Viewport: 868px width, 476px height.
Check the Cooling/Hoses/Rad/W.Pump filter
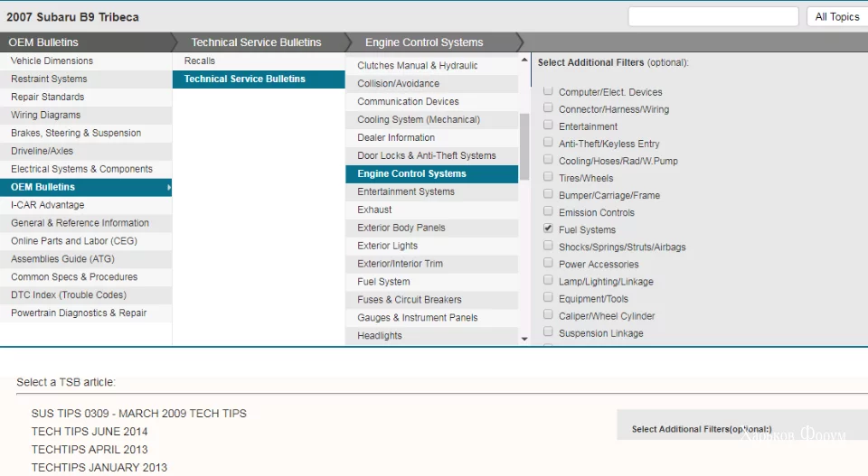coord(548,159)
